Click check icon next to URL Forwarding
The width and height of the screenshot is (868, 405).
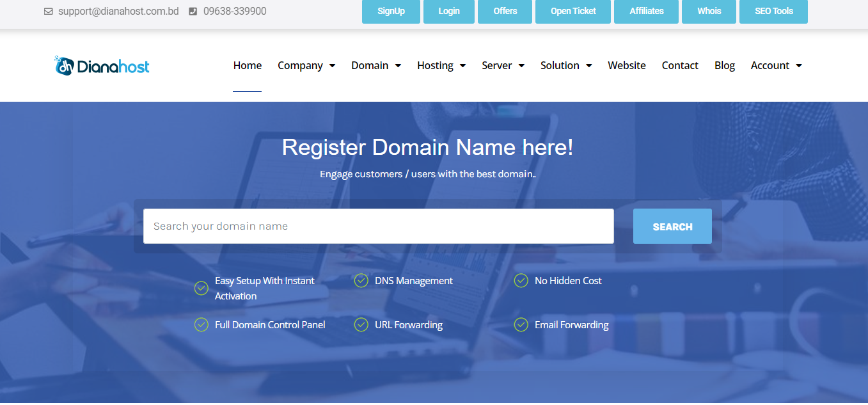[361, 325]
